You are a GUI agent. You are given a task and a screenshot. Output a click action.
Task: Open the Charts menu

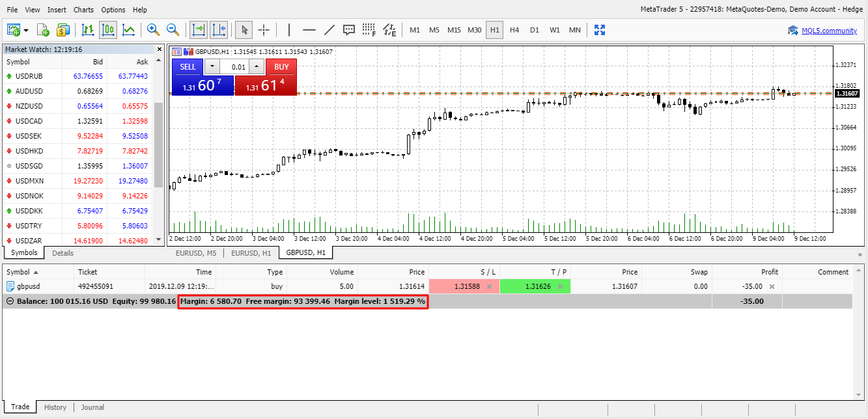[83, 10]
